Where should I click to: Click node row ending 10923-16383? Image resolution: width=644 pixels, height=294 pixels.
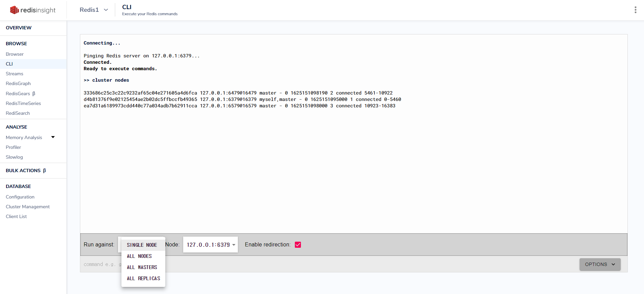(x=240, y=106)
